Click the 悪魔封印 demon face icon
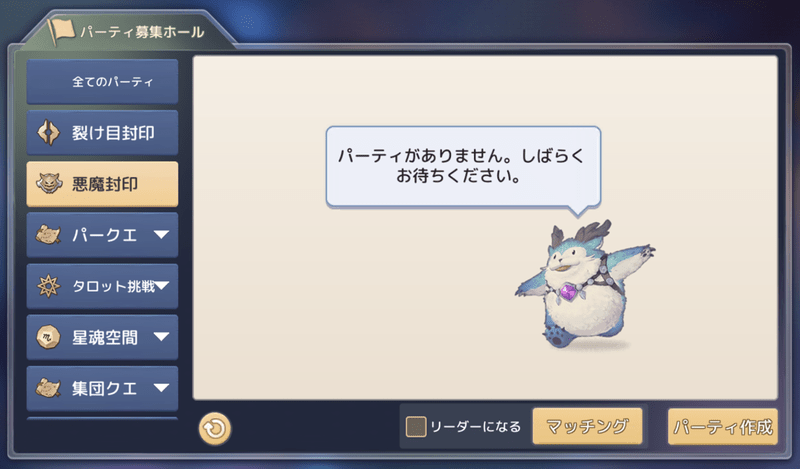 pos(49,184)
